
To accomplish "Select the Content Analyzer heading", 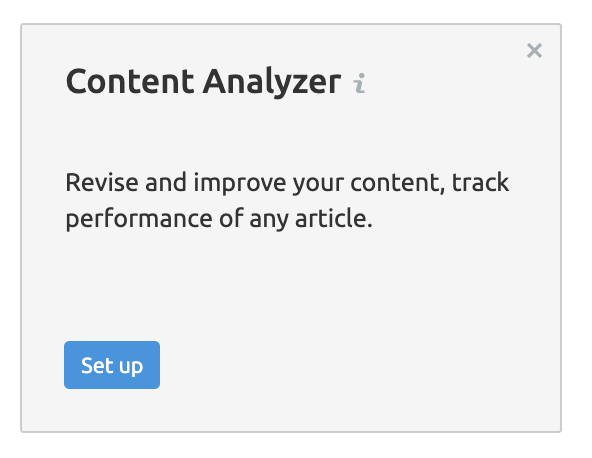I will (203, 82).
